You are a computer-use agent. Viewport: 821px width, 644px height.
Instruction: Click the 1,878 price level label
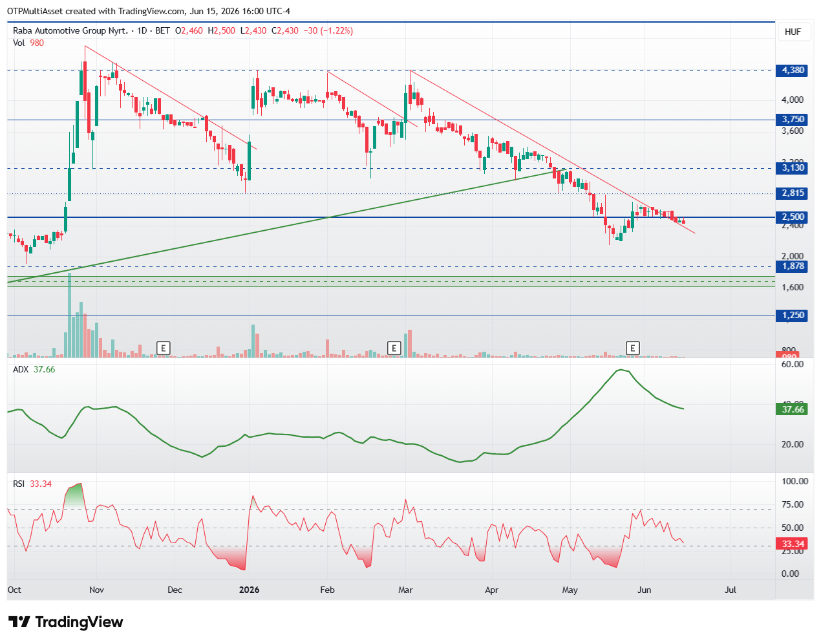pos(792,266)
